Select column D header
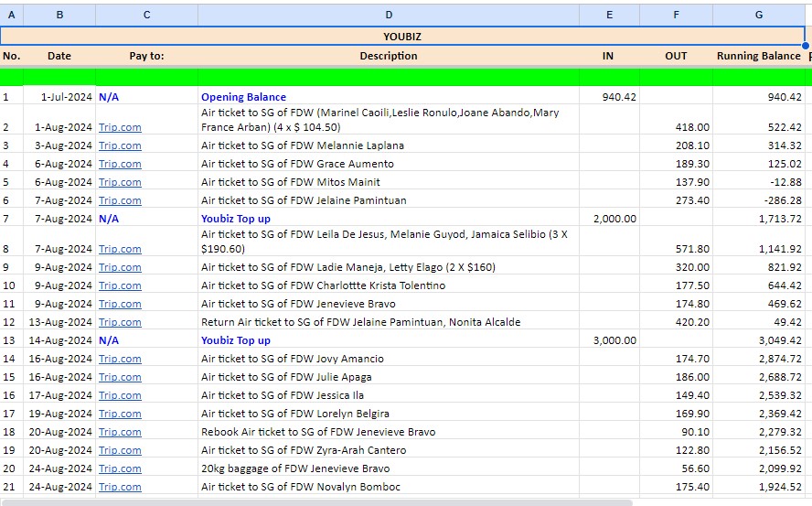 [x=389, y=15]
